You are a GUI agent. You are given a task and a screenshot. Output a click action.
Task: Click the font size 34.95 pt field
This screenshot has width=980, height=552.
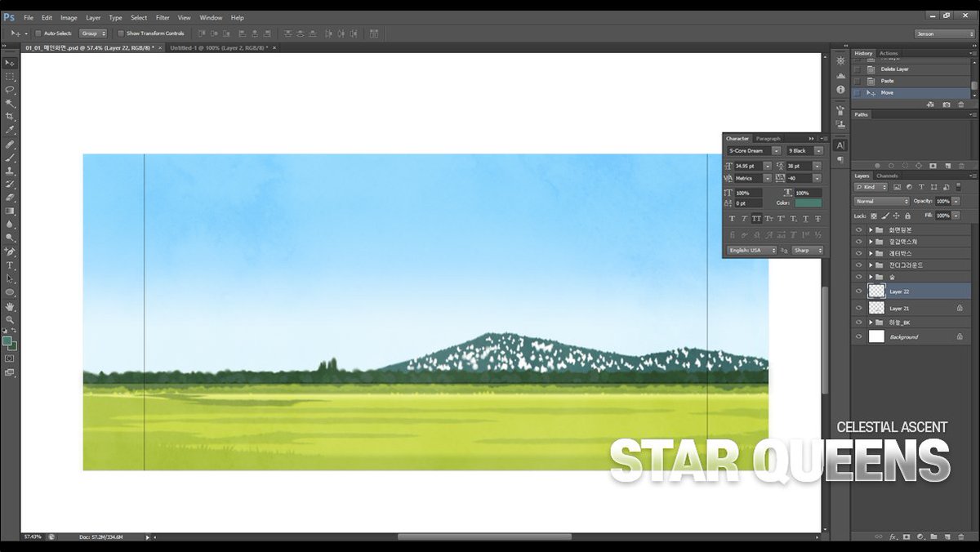[x=749, y=167]
